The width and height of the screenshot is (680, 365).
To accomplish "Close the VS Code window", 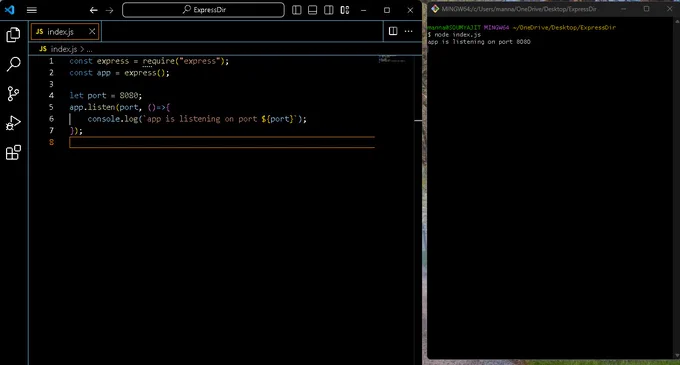I will (x=410, y=10).
